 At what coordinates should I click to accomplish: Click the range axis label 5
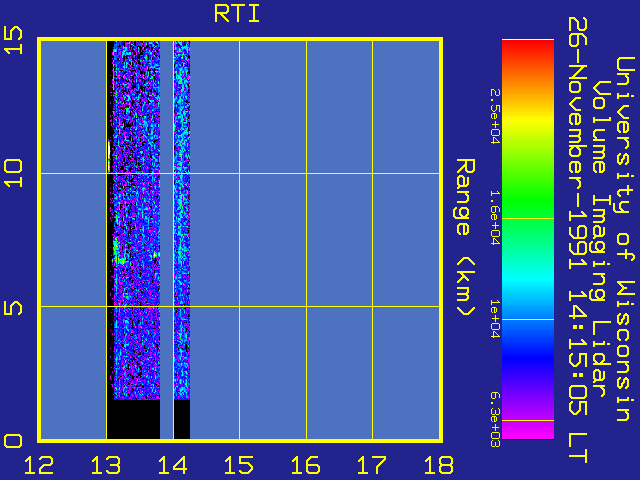13,307
